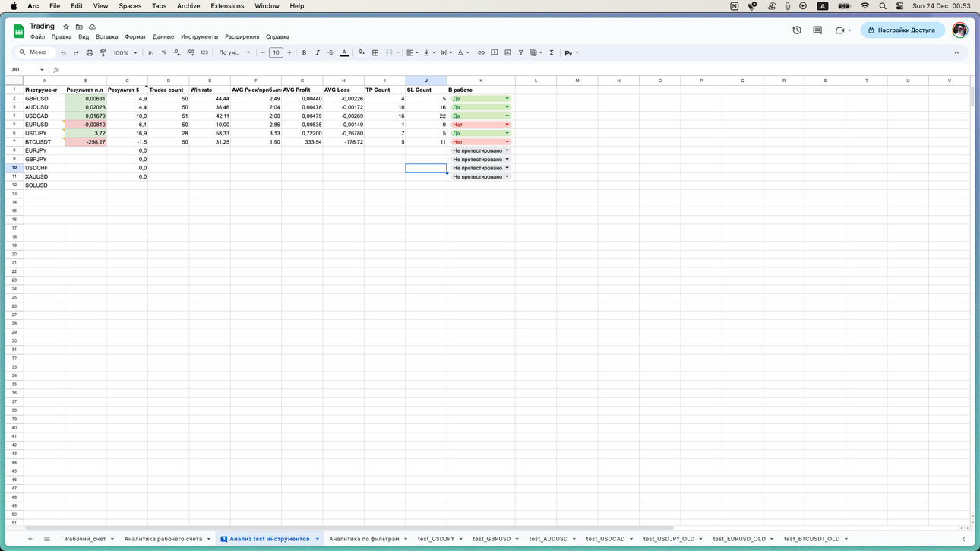Open BTCUSDT row 'Нет' status dropdown
Image resolution: width=980 pixels, height=551 pixels.
507,142
